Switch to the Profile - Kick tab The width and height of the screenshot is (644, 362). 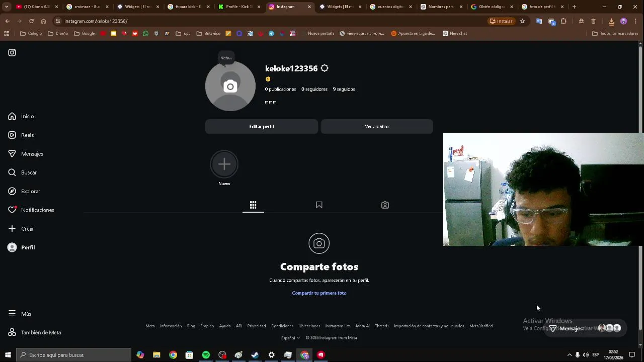(239, 7)
